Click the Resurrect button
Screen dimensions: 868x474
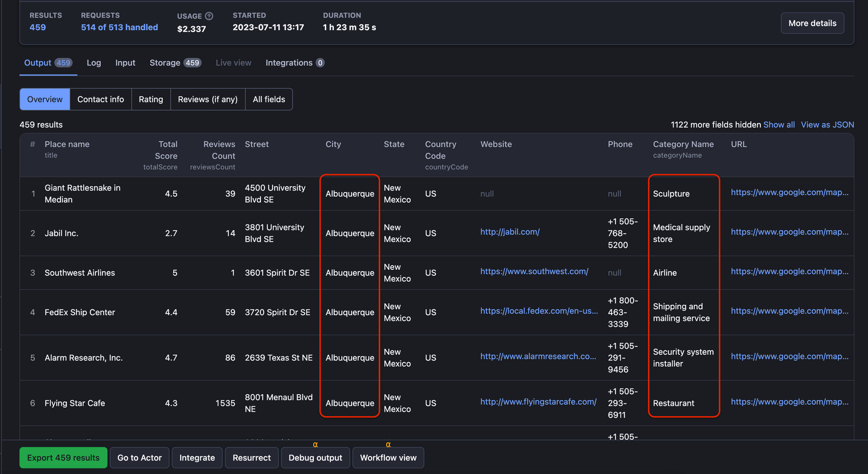[252, 458]
